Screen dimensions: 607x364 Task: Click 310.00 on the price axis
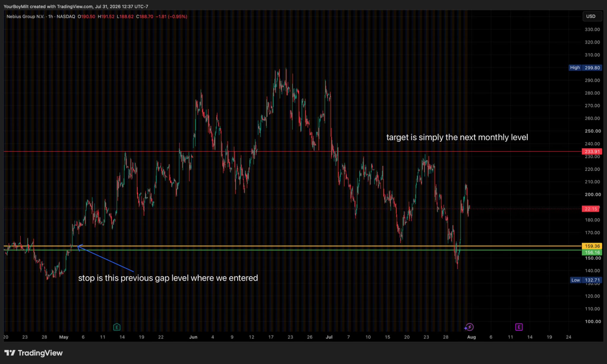pos(592,55)
